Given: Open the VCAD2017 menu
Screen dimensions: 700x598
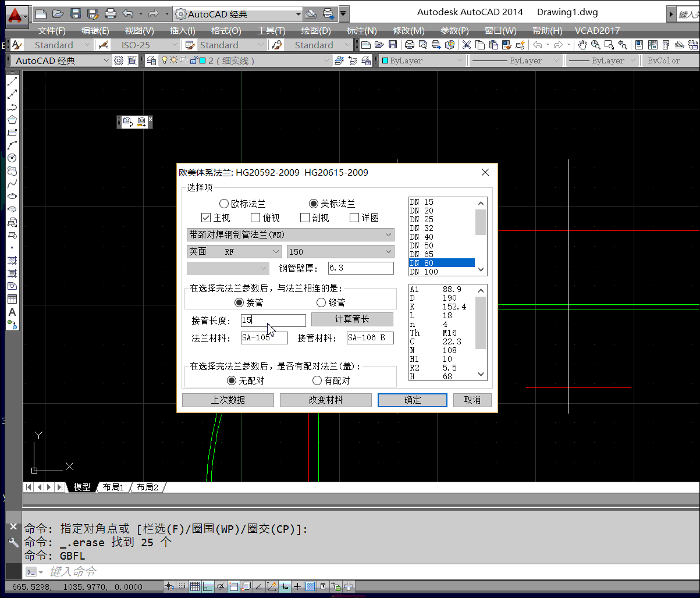Looking at the screenshot, I should (597, 30).
